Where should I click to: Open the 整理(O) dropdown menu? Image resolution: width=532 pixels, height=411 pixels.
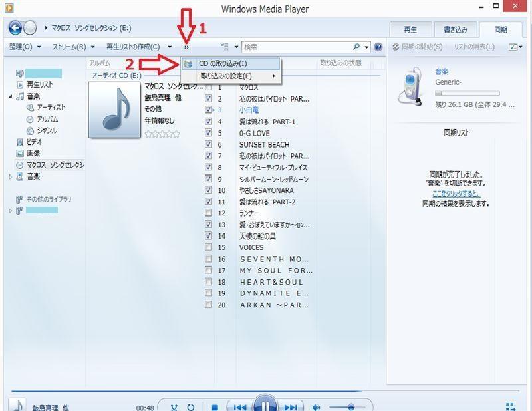pyautogui.click(x=25, y=47)
